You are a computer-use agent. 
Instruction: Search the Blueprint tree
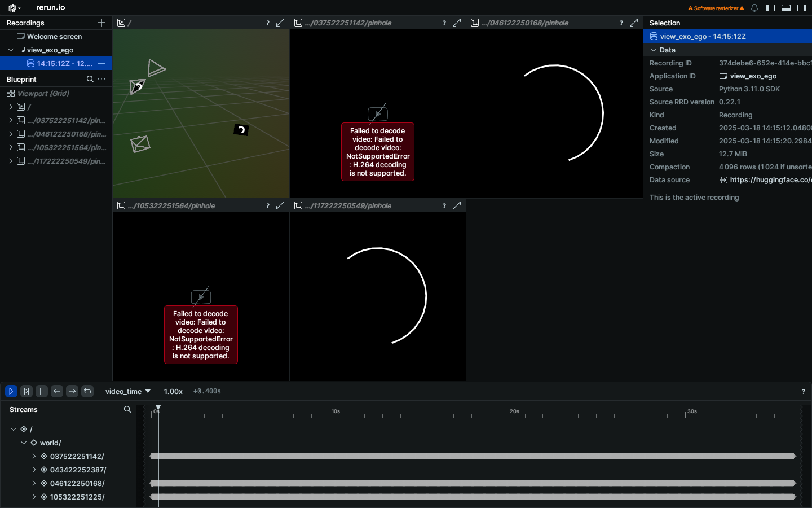pyautogui.click(x=90, y=79)
